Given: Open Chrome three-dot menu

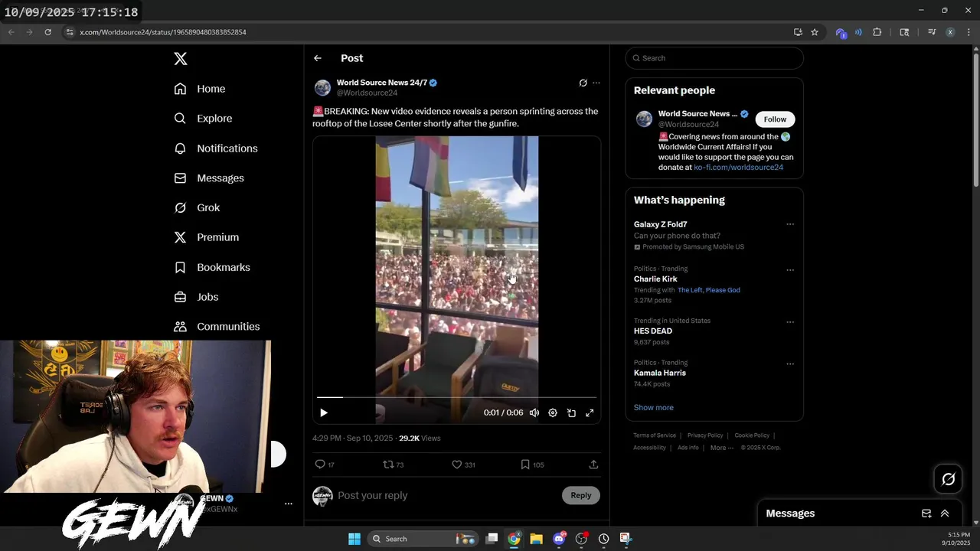Looking at the screenshot, I should click(967, 32).
